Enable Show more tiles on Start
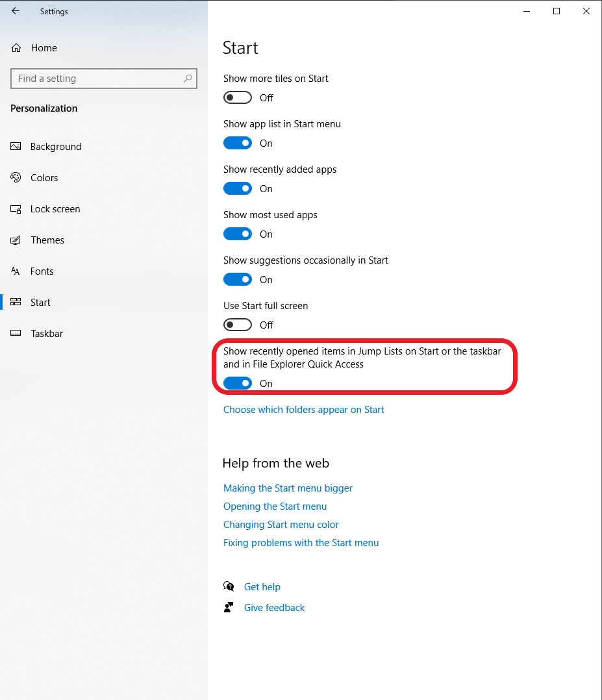 [238, 97]
